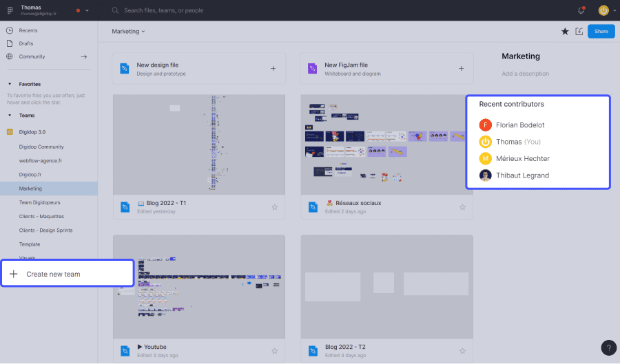This screenshot has width=620, height=364.
Task: Toggle the project favorite star in header
Action: (565, 31)
